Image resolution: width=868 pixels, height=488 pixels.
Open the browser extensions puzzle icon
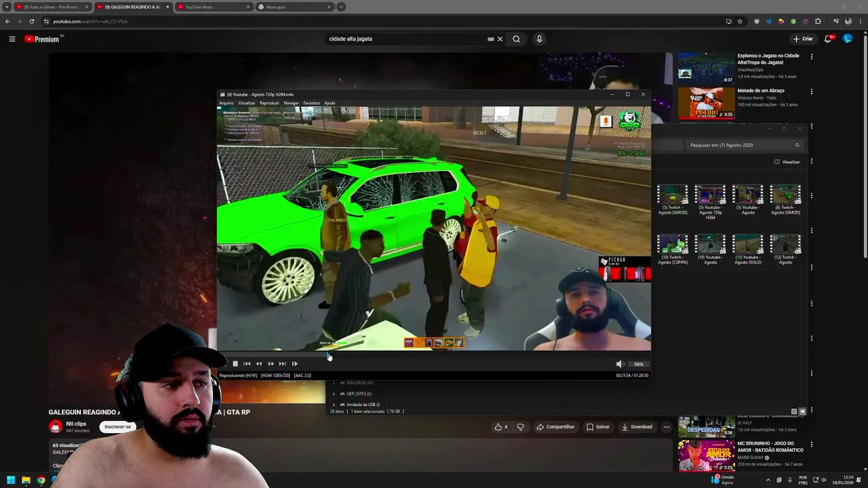[x=818, y=21]
